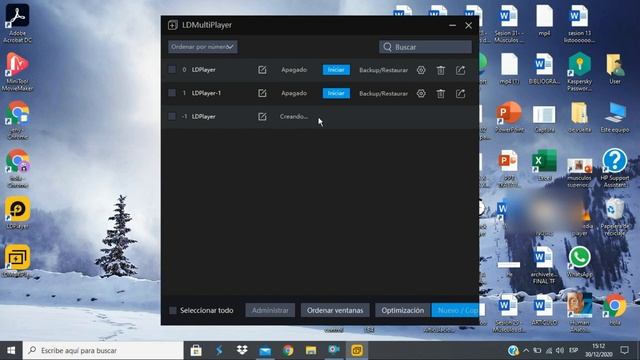Open Adobe Acrobat DC desktop shortcut
The height and width of the screenshot is (360, 640).
[x=17, y=23]
